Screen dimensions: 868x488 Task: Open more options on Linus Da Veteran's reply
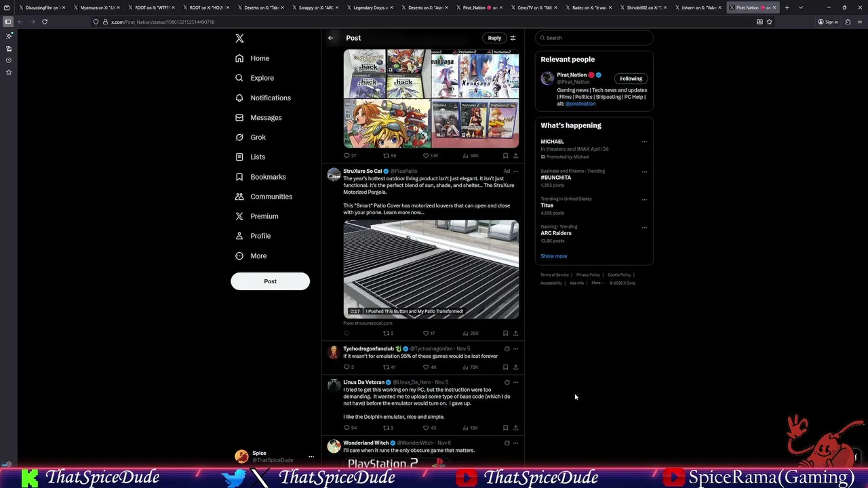click(x=515, y=382)
